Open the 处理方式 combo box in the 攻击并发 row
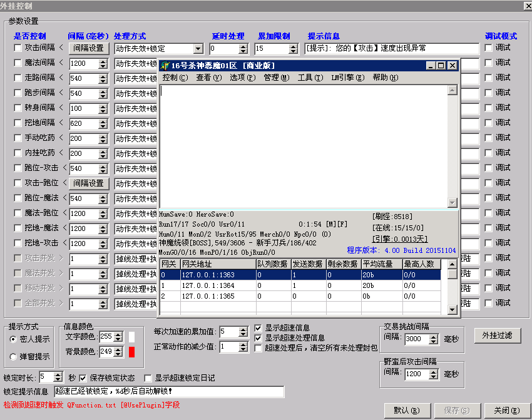 coord(136,259)
